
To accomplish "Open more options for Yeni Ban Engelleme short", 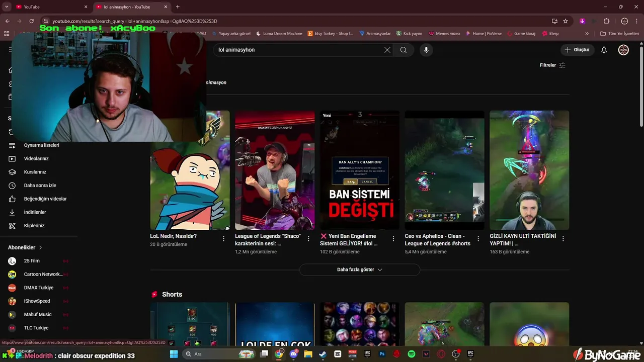I will click(x=393, y=239).
